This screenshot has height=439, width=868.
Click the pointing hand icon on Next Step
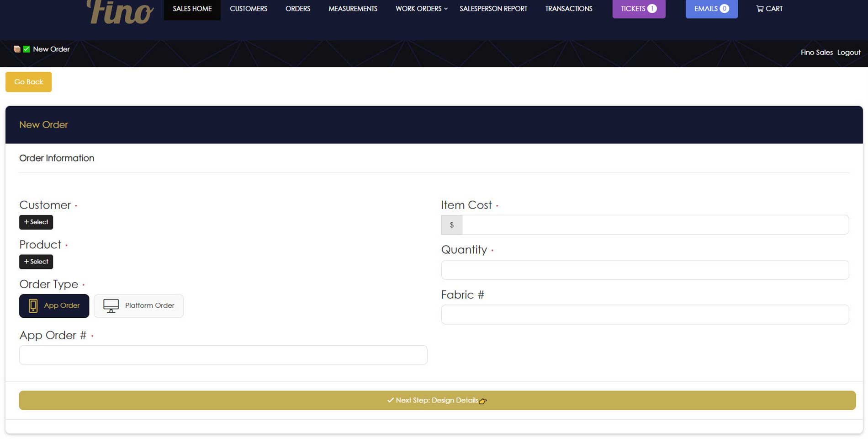pyautogui.click(x=483, y=401)
